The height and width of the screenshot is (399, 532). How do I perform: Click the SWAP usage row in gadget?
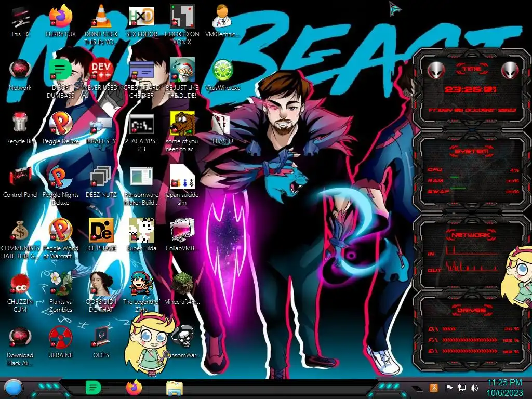(x=474, y=191)
